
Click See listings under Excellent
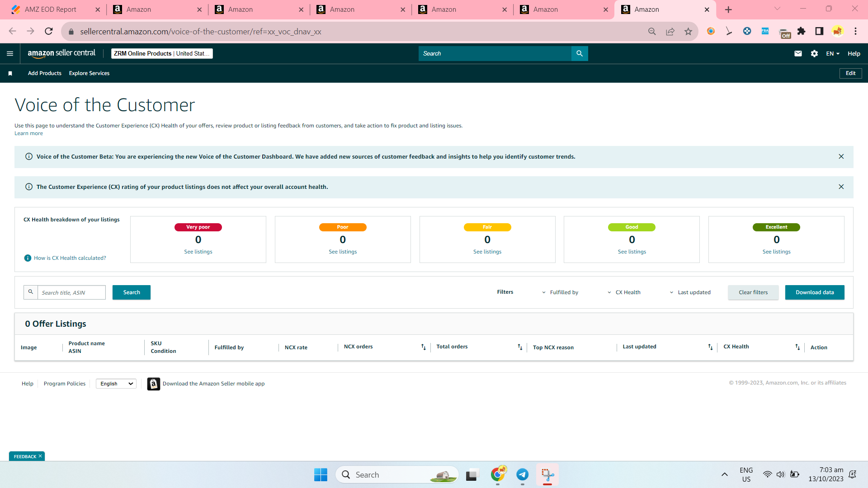tap(777, 252)
